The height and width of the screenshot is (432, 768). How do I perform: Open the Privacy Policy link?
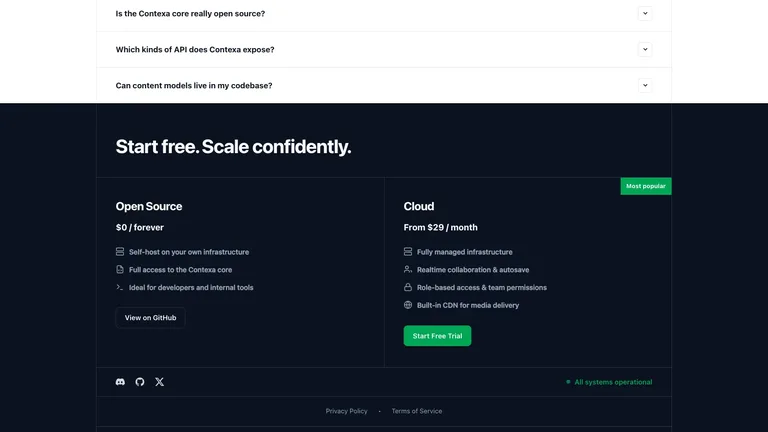pos(346,411)
